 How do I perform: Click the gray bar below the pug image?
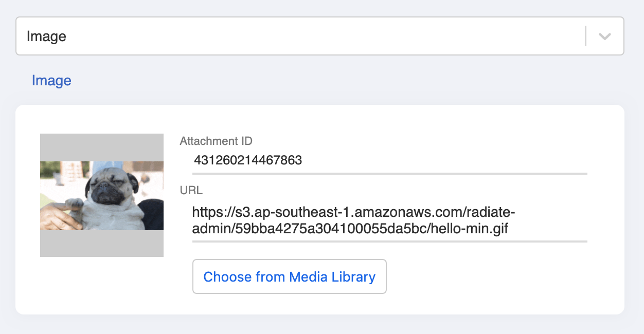coord(102,244)
